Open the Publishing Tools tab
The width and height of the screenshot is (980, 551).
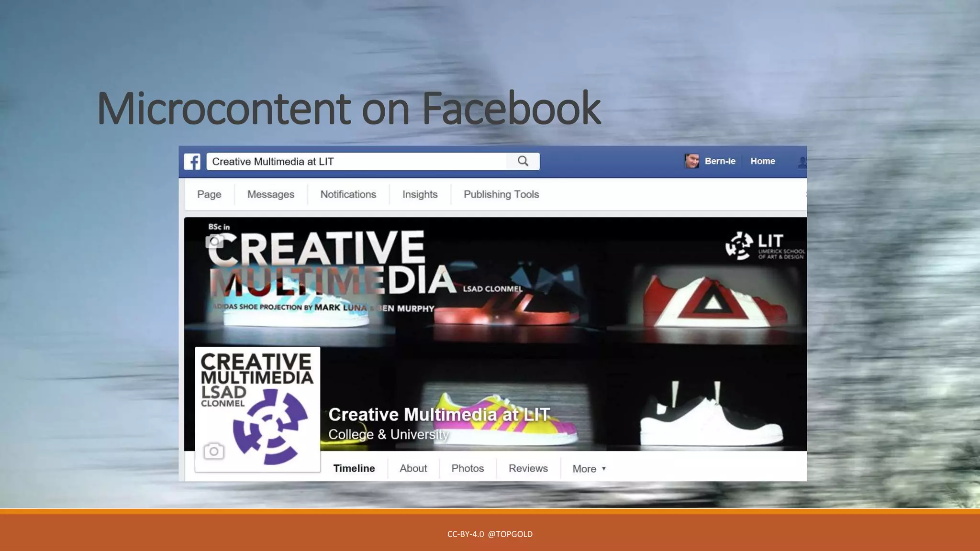(501, 194)
